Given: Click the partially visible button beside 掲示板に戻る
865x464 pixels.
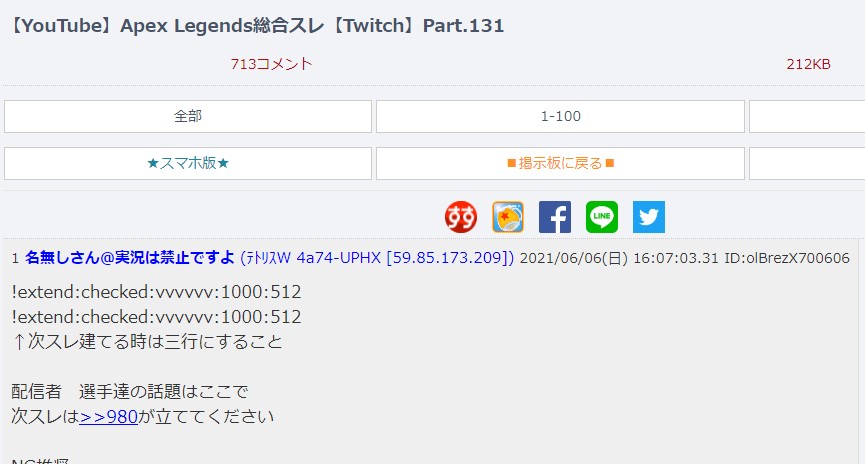Looking at the screenshot, I should (x=807, y=163).
